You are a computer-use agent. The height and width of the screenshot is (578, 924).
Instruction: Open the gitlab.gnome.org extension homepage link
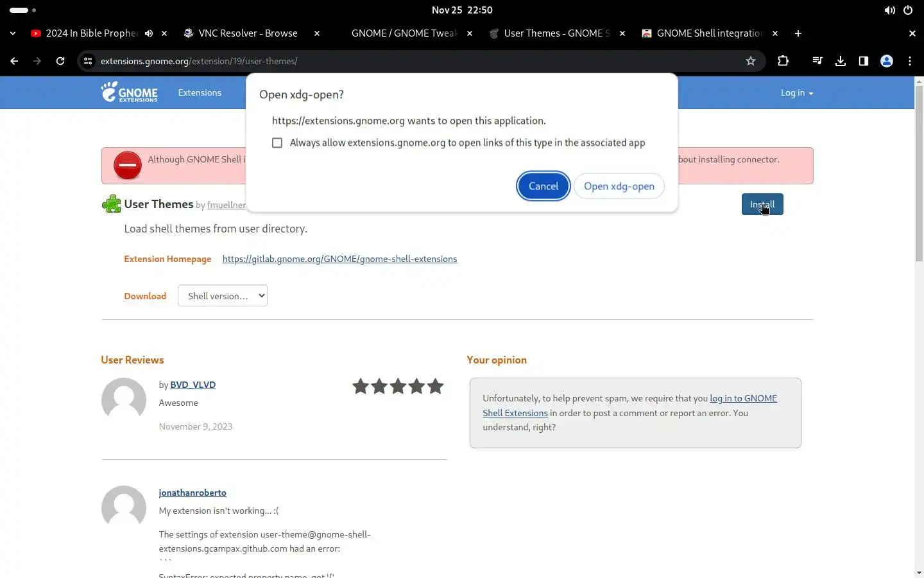pos(339,259)
